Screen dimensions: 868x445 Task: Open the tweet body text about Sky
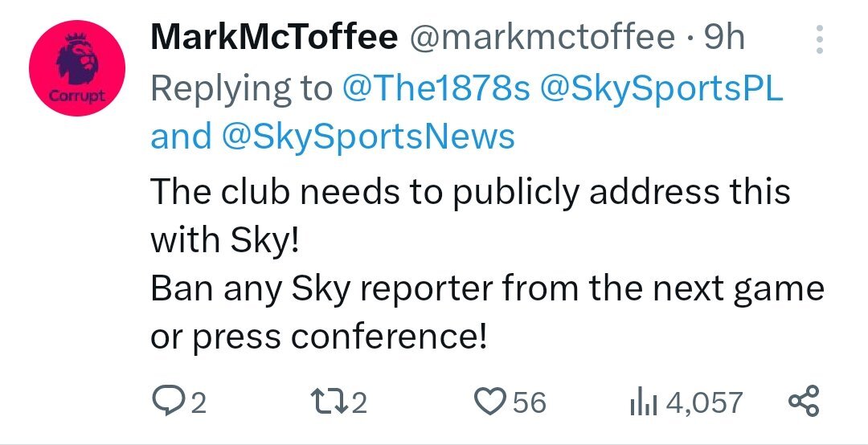point(487,263)
